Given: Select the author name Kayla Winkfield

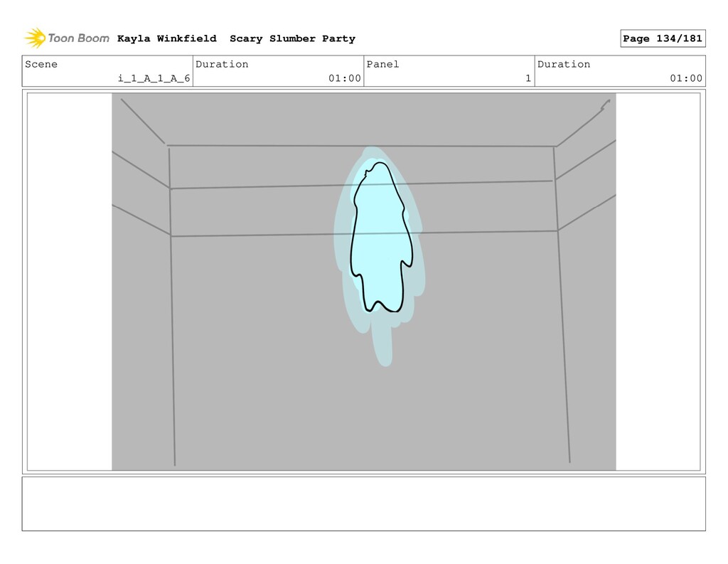Looking at the screenshot, I should [x=166, y=38].
